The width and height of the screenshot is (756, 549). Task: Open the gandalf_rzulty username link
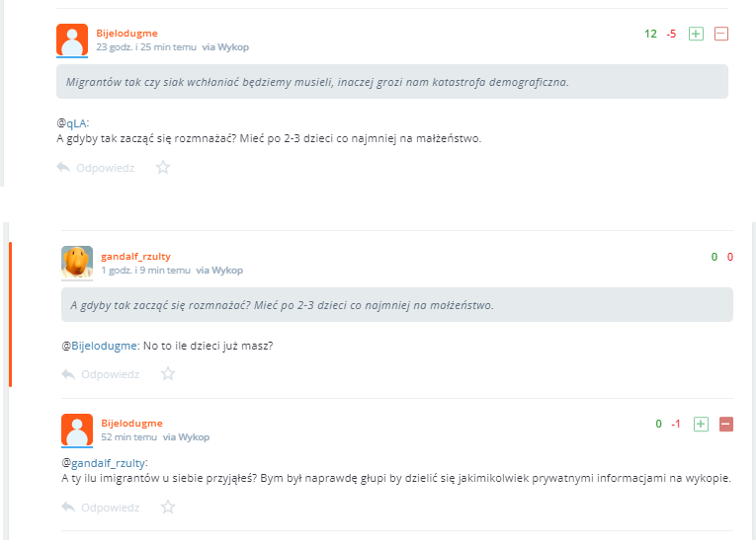click(135, 257)
